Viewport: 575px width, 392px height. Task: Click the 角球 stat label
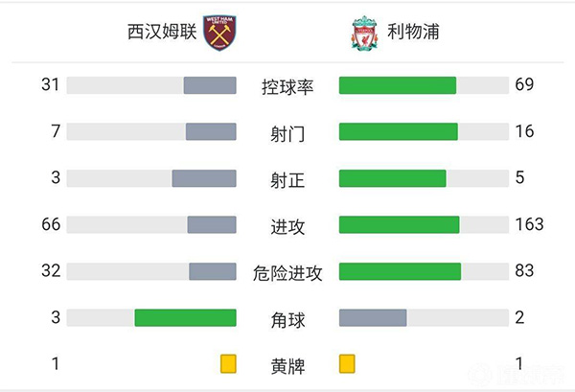point(287,318)
